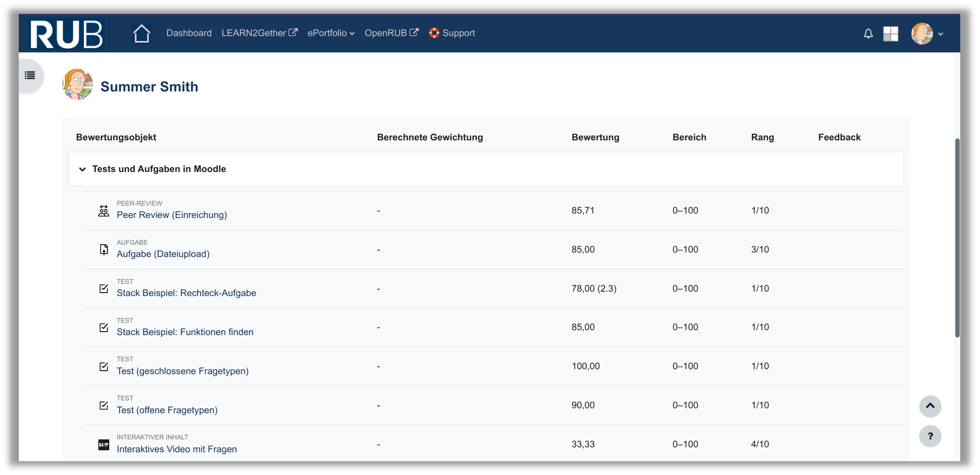The height and width of the screenshot is (475, 980).
Task: Click the H5P interactive content icon
Action: click(104, 444)
